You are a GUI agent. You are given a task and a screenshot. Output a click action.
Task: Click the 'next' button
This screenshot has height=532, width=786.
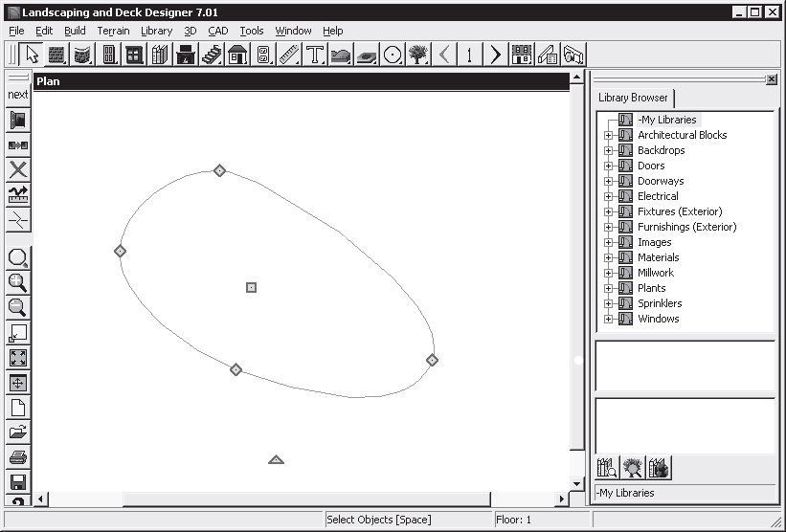click(x=17, y=95)
